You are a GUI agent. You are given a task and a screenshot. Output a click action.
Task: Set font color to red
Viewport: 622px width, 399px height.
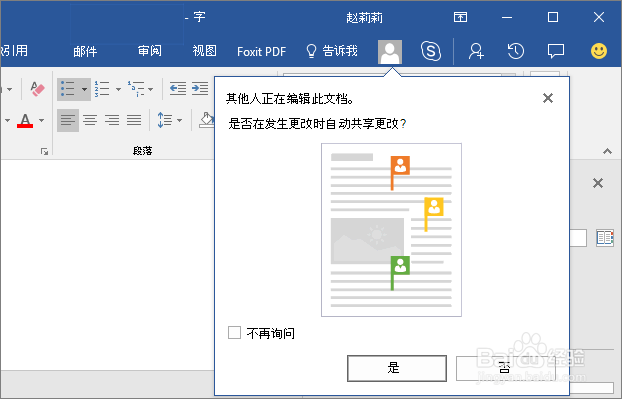[25, 120]
